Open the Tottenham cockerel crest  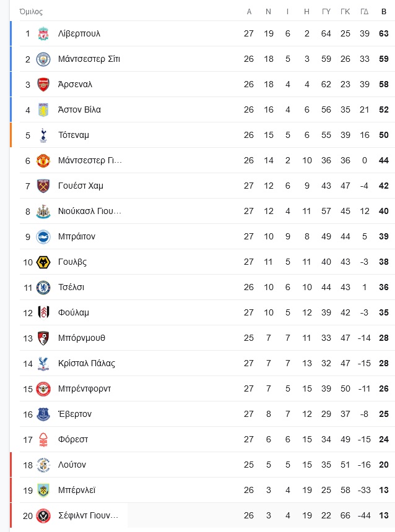43,135
